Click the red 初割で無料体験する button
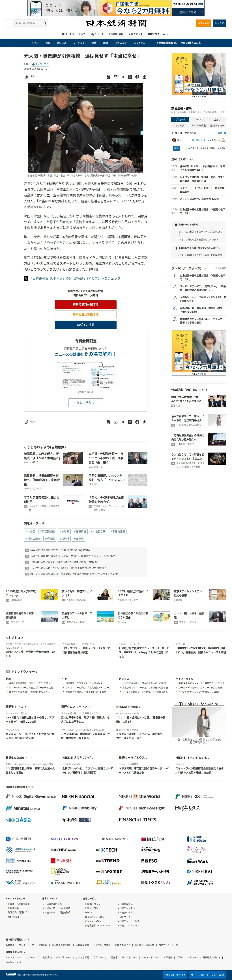 [x=86, y=305]
